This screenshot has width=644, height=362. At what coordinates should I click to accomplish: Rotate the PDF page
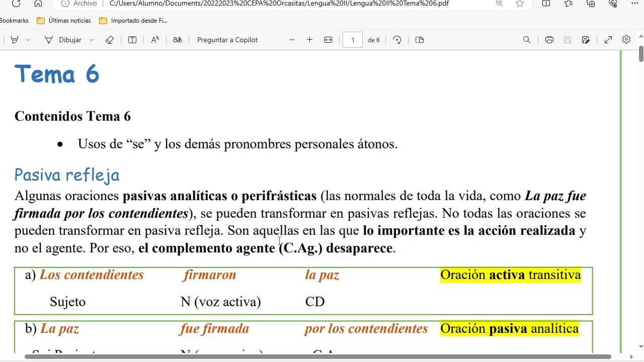click(x=397, y=40)
